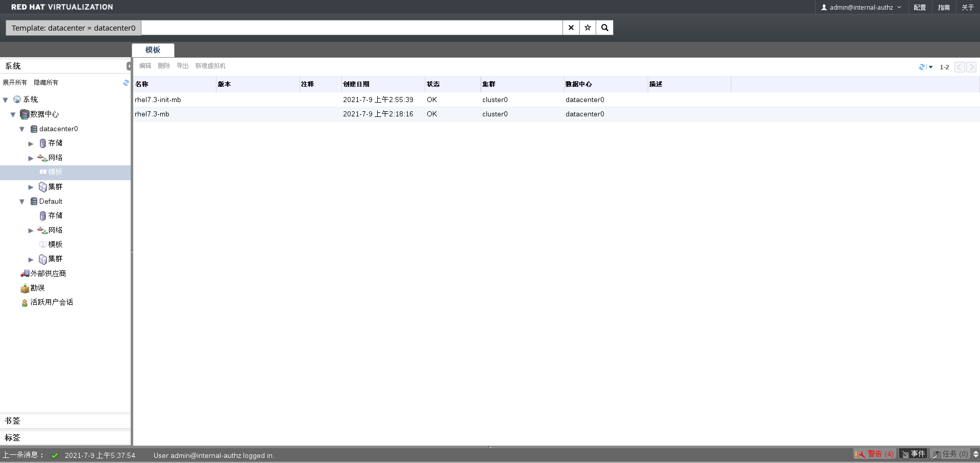Open the 警告 (4) alerts panel
This screenshot has height=463, width=980.
tap(875, 454)
